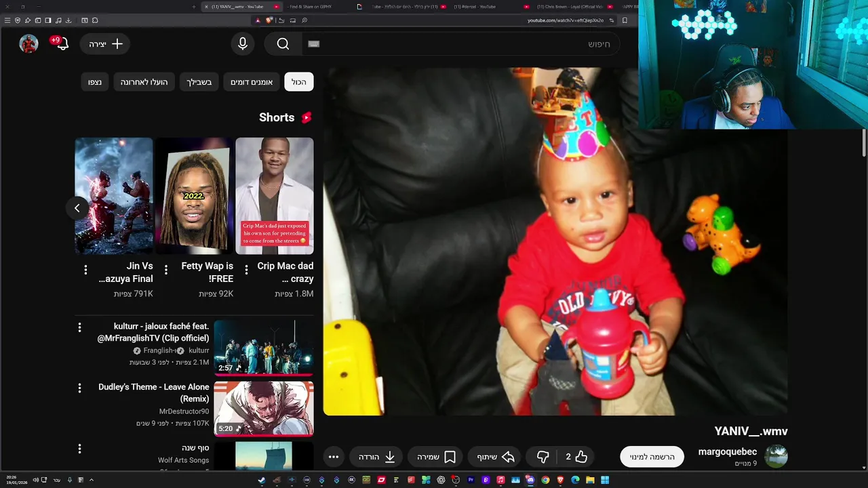This screenshot has height=488, width=868.
Task: Like the video with thumbs-up button
Action: pyautogui.click(x=581, y=457)
